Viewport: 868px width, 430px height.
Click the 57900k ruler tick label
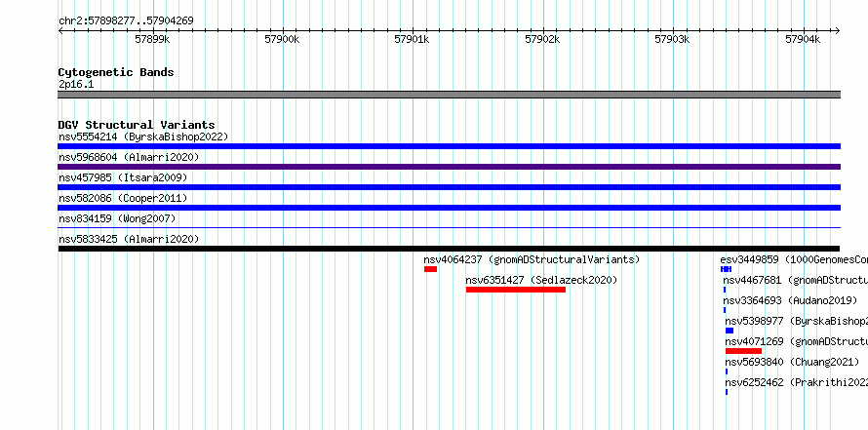tap(282, 39)
